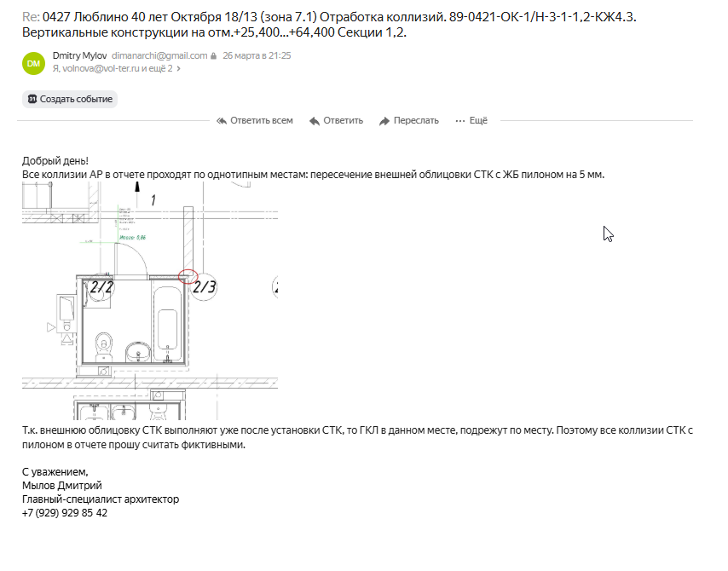
Task: Click email address dimanarchi@gmail.com
Action: point(159,55)
